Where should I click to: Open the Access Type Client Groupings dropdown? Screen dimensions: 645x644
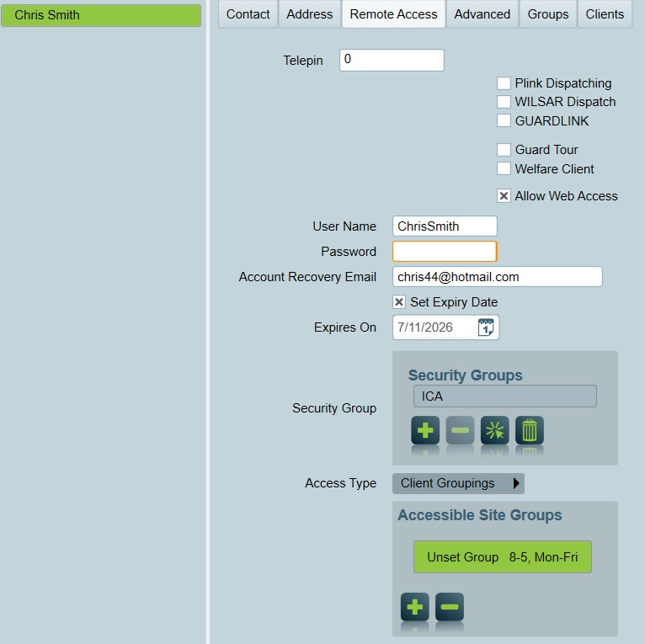pyautogui.click(x=458, y=483)
